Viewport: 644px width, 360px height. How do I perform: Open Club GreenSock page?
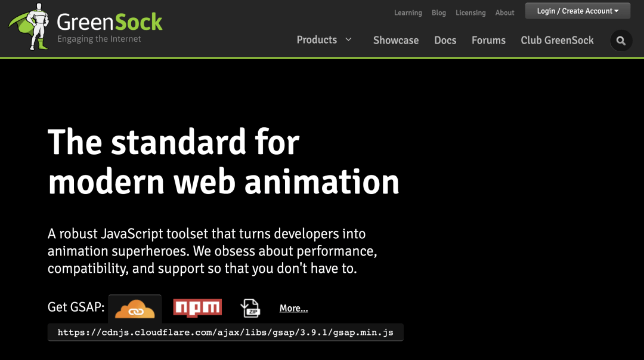558,41
